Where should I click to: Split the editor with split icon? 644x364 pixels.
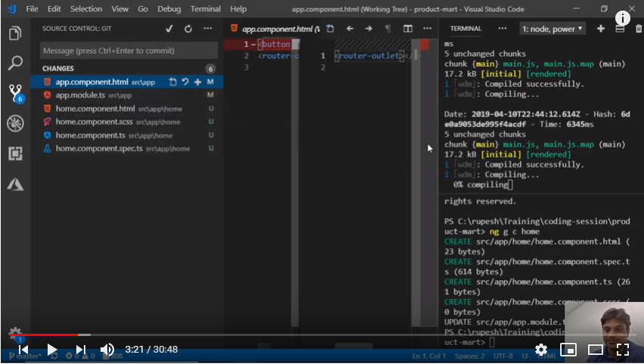[407, 29]
